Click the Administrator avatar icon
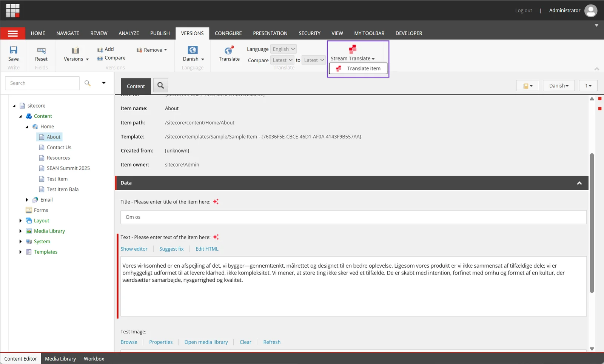 click(x=591, y=11)
